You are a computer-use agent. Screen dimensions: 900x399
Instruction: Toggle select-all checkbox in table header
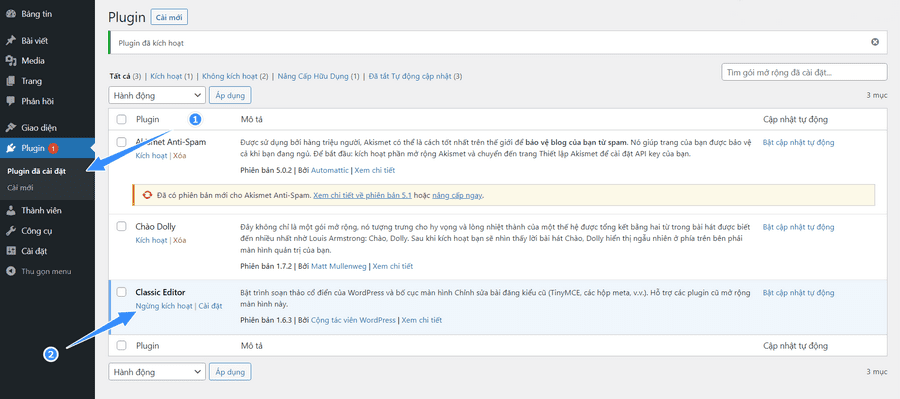(121, 119)
